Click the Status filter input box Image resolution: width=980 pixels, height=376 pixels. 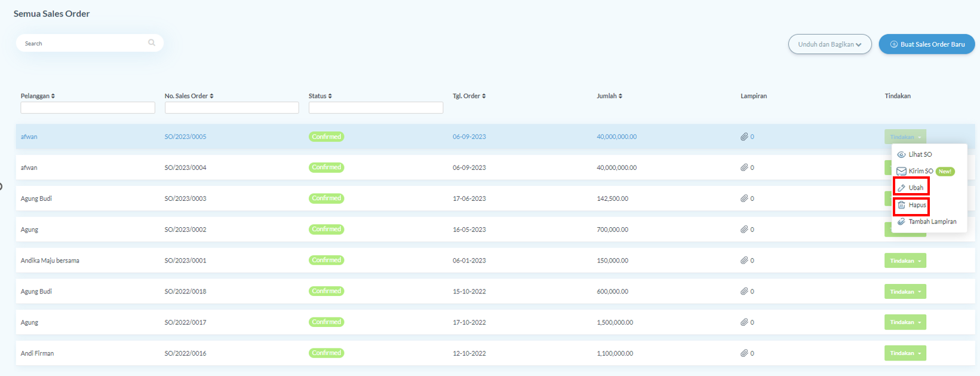pos(376,108)
